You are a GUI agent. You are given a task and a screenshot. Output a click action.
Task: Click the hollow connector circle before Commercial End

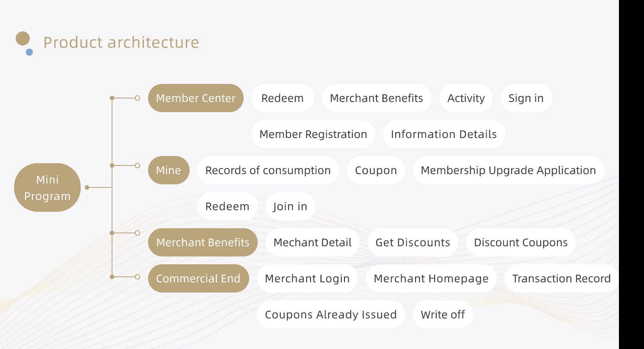[x=137, y=277]
